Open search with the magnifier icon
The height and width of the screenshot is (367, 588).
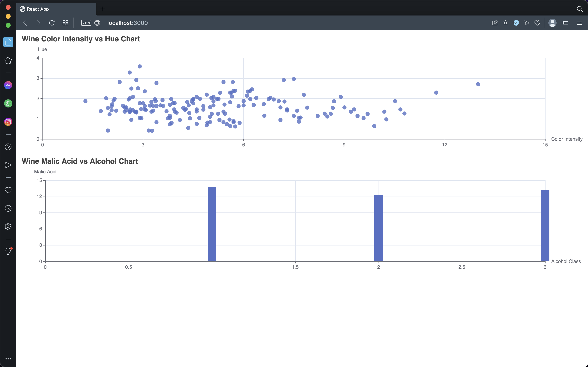click(x=580, y=9)
